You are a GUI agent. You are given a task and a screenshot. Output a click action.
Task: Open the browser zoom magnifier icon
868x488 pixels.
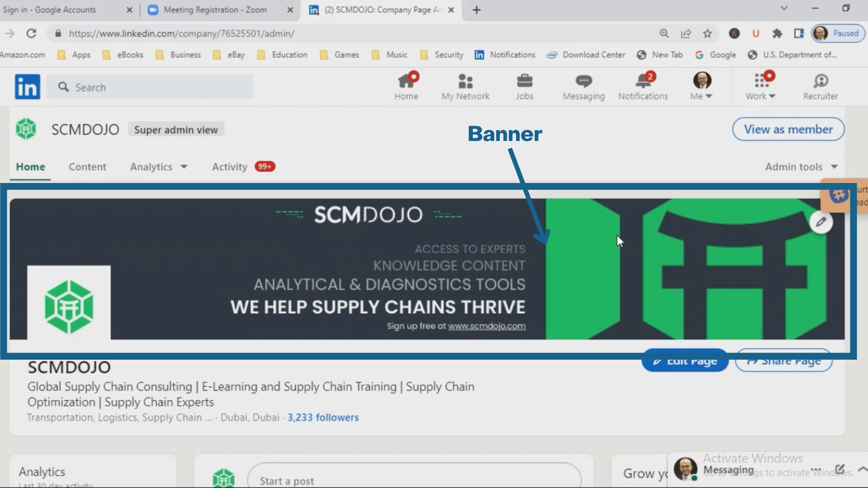tap(664, 33)
